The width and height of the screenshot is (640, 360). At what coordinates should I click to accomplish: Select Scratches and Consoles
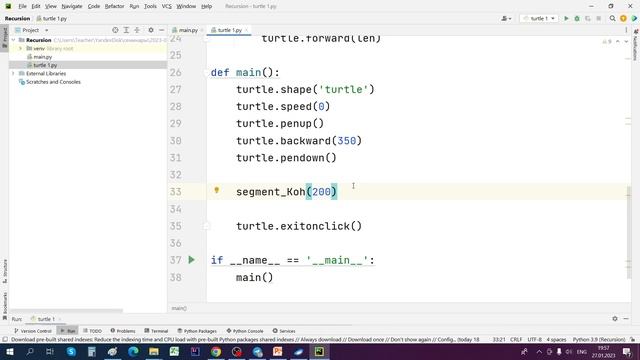(x=53, y=82)
